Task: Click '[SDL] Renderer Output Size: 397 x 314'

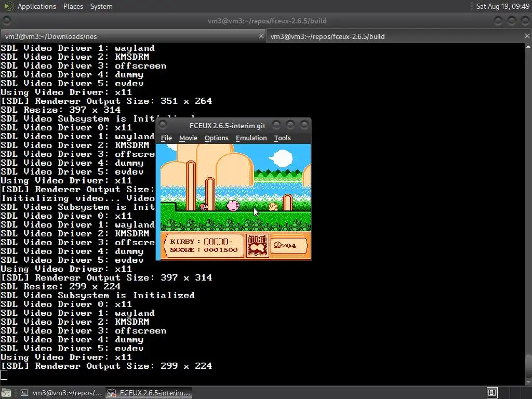Action: (106, 278)
